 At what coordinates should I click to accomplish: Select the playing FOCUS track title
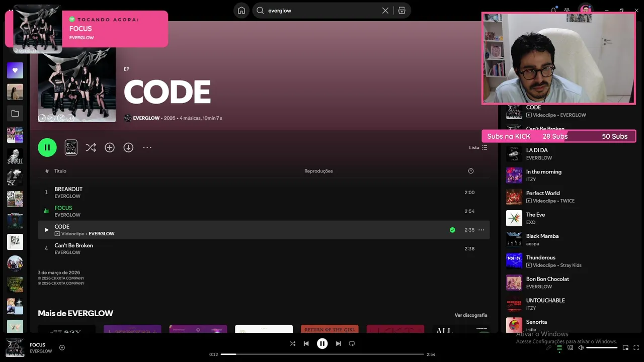tap(63, 208)
